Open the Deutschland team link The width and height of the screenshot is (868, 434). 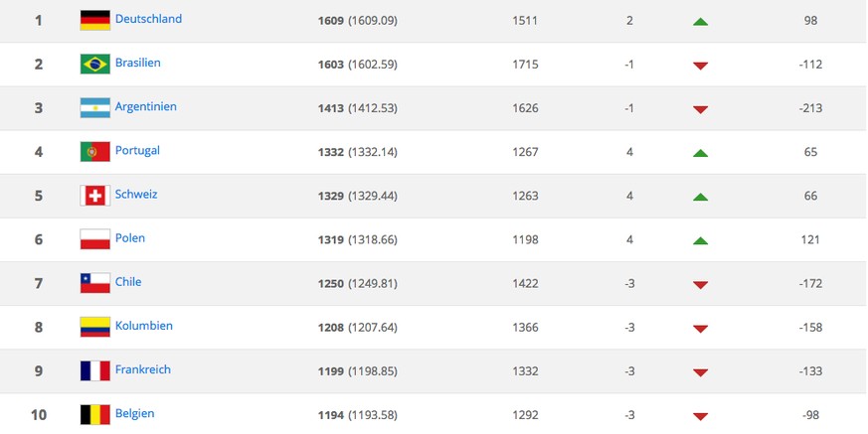pyautogui.click(x=148, y=19)
